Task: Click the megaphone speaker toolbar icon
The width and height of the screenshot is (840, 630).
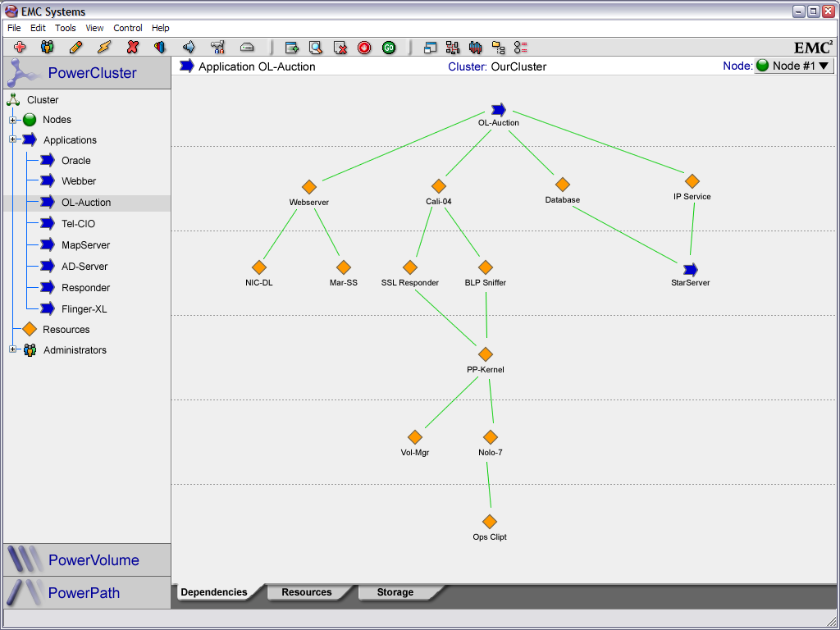Action: [189, 47]
